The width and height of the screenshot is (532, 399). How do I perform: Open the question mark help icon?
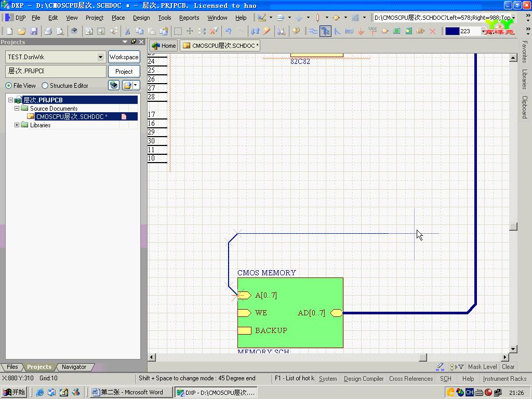tap(296, 31)
